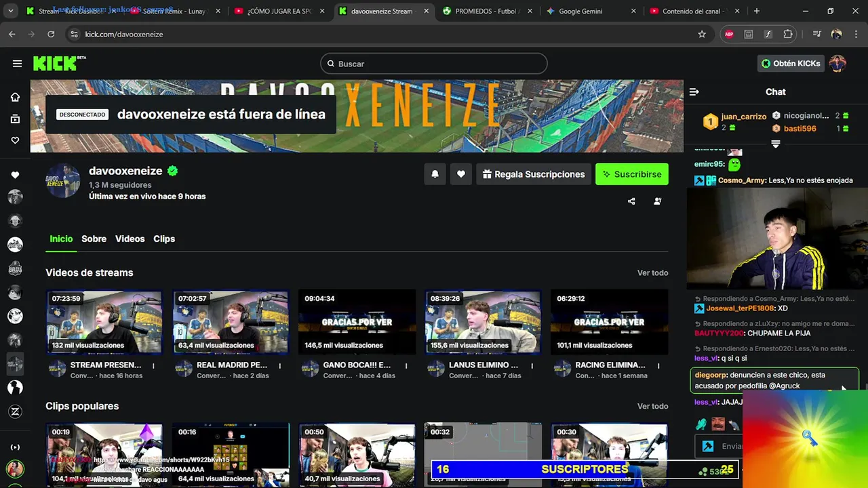868x488 pixels.
Task: Select the user icon next to share
Action: [x=657, y=201]
